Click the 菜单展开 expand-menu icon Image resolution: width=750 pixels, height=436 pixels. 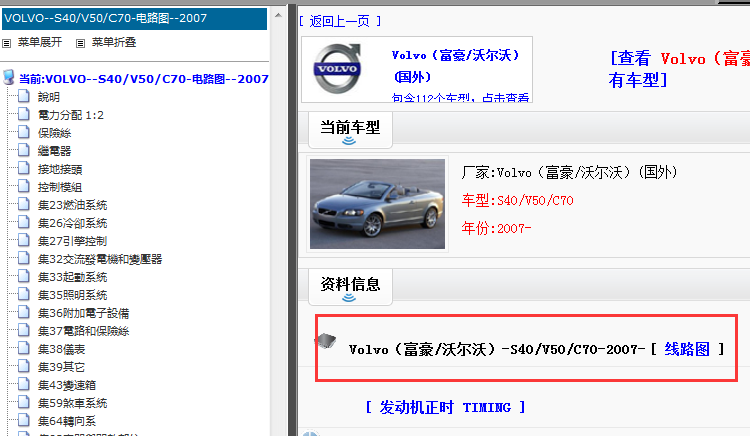pos(6,43)
